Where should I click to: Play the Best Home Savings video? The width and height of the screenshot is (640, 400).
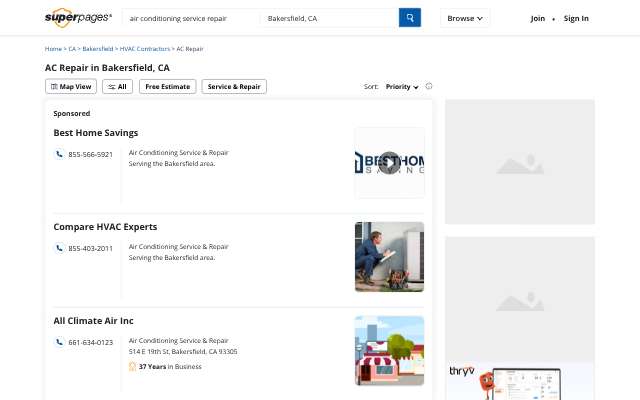(390, 163)
